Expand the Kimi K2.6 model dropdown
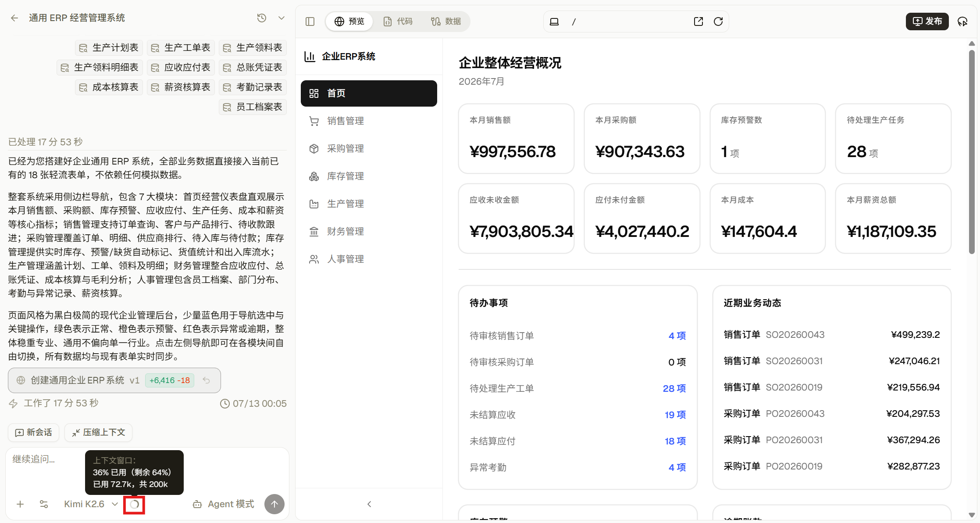This screenshot has height=523, width=980. pos(91,504)
